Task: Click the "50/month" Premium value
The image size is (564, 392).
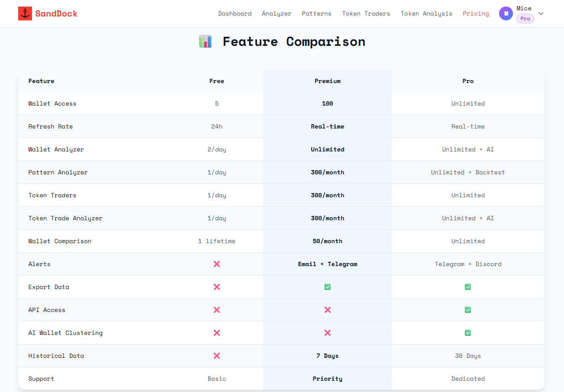Action: coord(328,241)
